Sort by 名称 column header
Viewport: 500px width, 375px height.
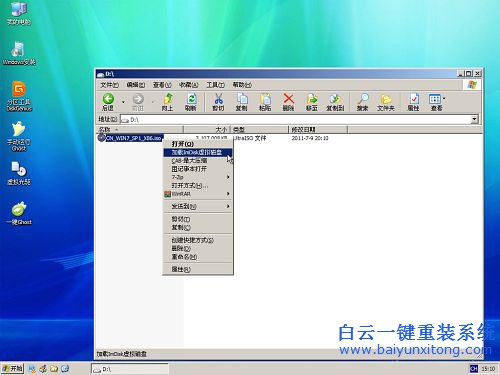[139, 129]
